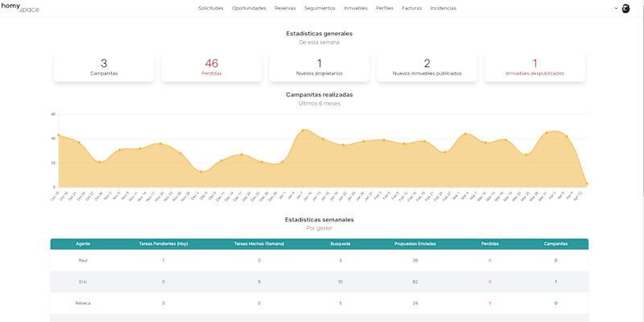Image resolution: width=644 pixels, height=322 pixels.
Task: Click the first chart data point at Oct 15
Action: coord(59,135)
